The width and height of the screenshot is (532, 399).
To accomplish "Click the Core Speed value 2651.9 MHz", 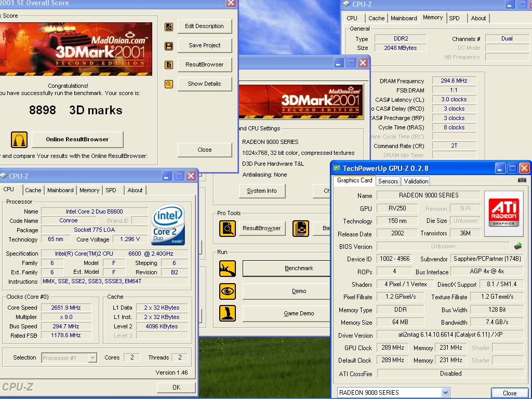I will [66, 308].
